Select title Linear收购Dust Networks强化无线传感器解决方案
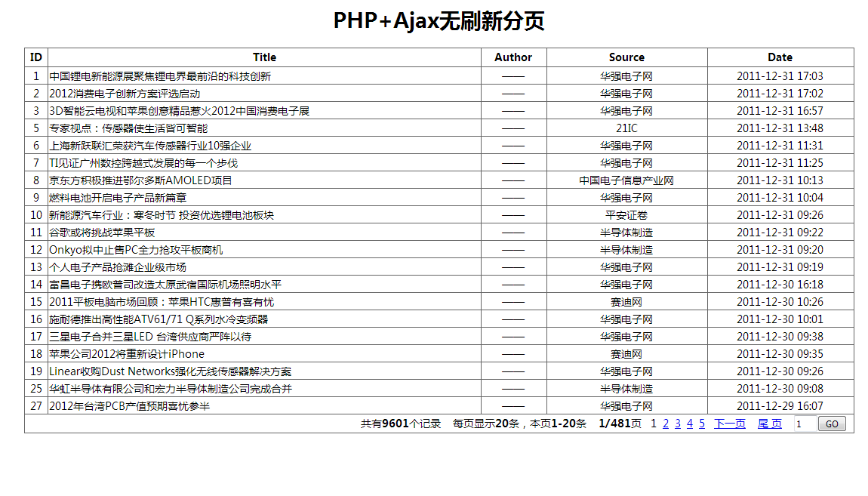Image resolution: width=868 pixels, height=496 pixels. (171, 371)
